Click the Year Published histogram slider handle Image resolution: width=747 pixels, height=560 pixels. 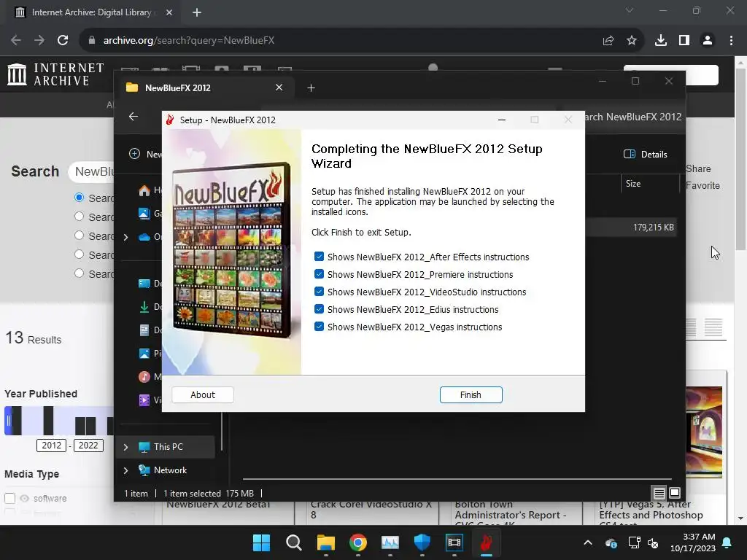coord(8,421)
